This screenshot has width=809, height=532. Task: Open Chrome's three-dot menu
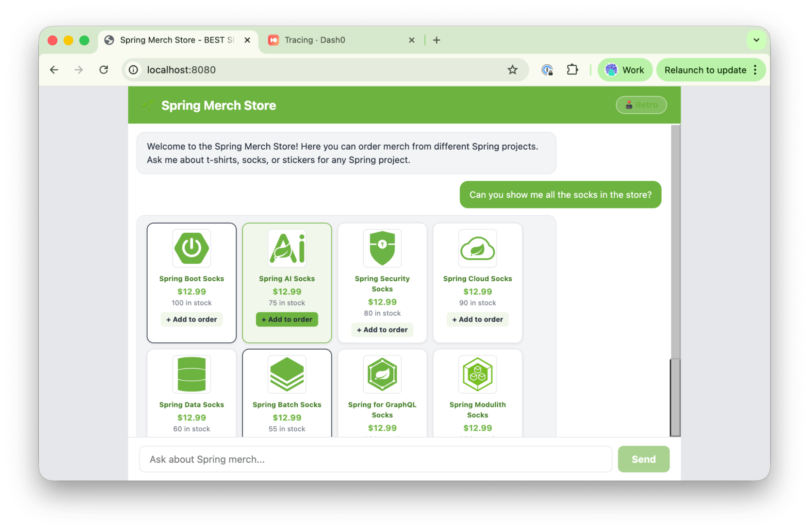(x=755, y=70)
